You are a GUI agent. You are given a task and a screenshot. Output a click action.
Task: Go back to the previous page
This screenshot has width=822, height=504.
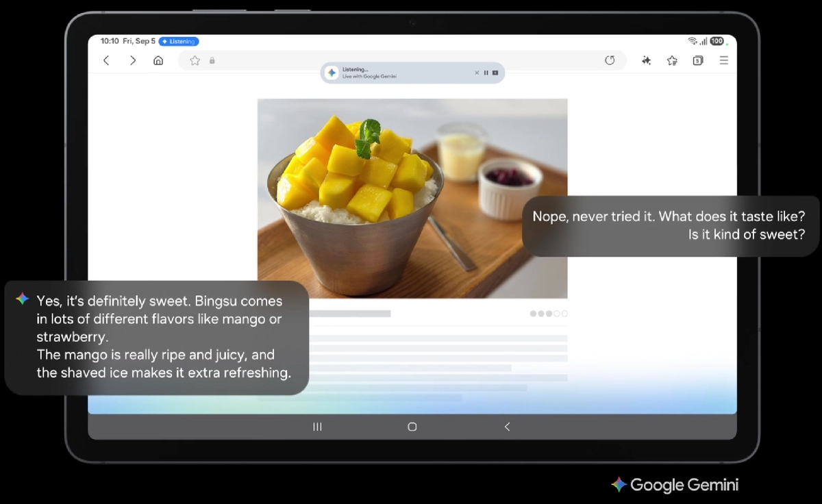click(x=106, y=60)
